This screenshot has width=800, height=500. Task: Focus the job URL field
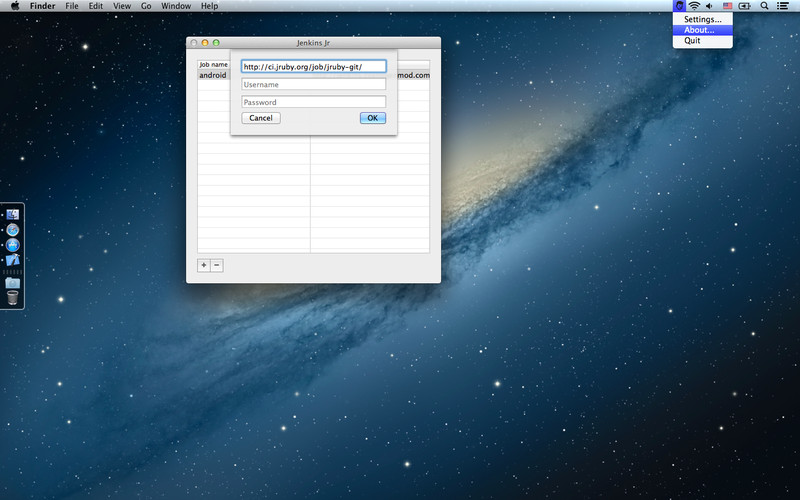[x=314, y=67]
